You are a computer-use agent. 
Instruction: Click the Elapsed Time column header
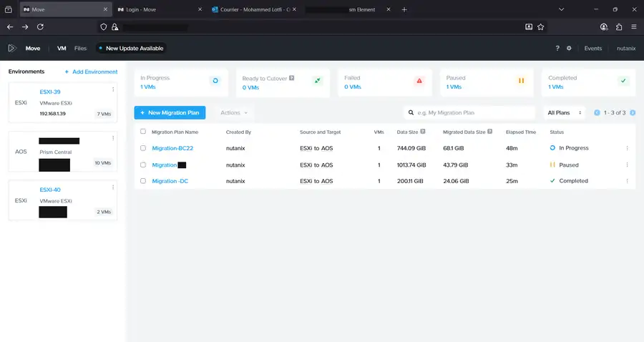coord(521,132)
